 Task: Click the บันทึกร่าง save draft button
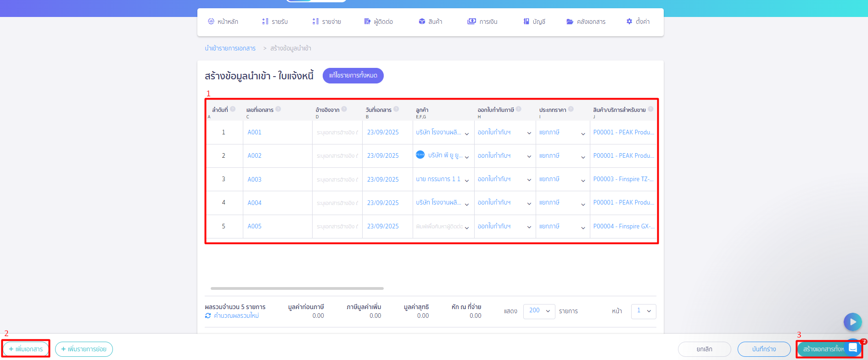point(764,349)
